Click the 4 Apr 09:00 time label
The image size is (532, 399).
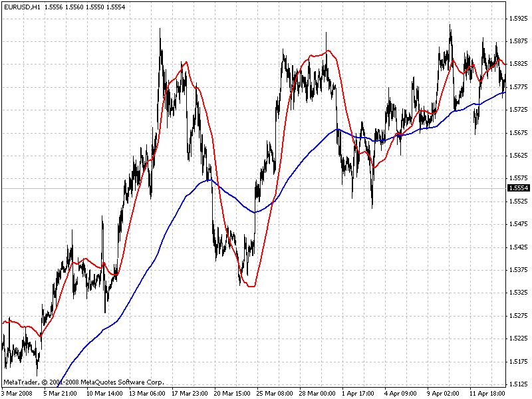[x=401, y=394]
